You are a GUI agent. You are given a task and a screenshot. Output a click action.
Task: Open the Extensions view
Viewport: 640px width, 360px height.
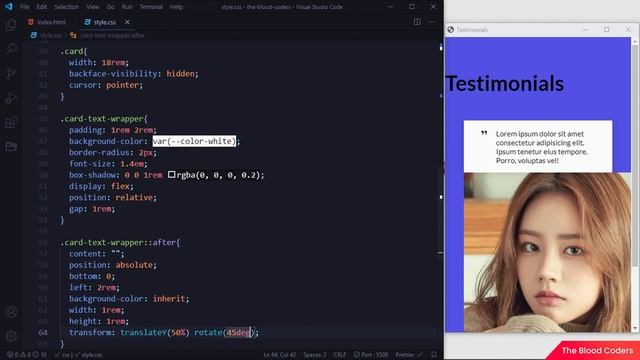[11, 122]
